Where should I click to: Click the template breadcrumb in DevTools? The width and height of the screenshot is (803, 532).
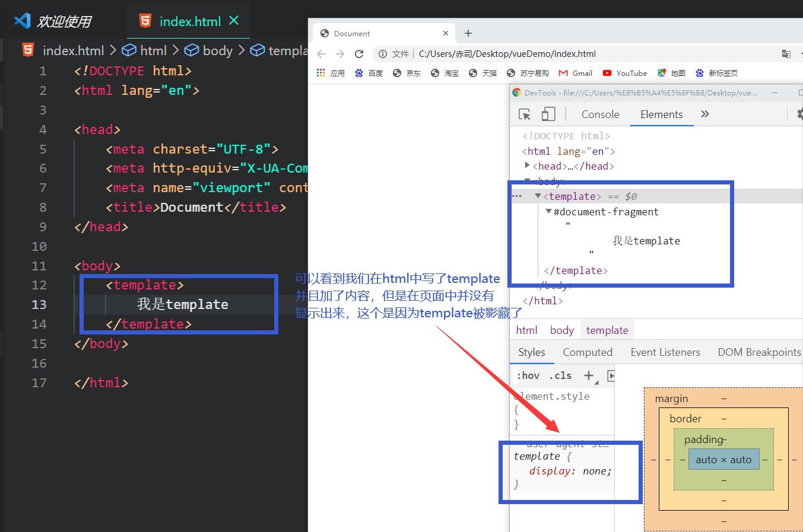pyautogui.click(x=607, y=330)
